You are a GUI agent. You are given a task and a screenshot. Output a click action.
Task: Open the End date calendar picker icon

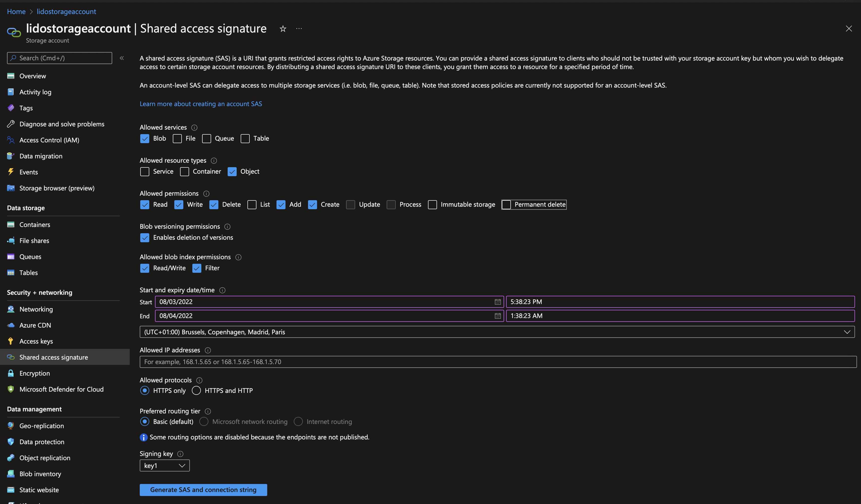[x=497, y=316]
